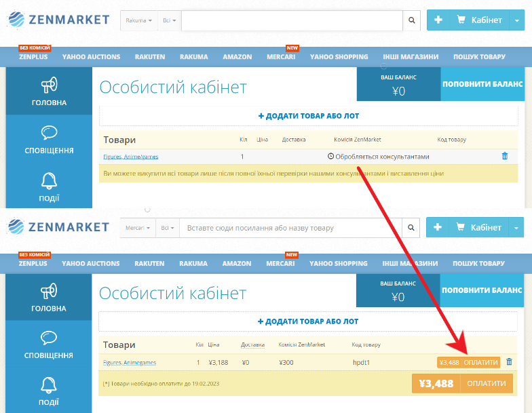Open the Figures, Anime/games link in the processing row
532x413 pixels.
click(x=130, y=157)
